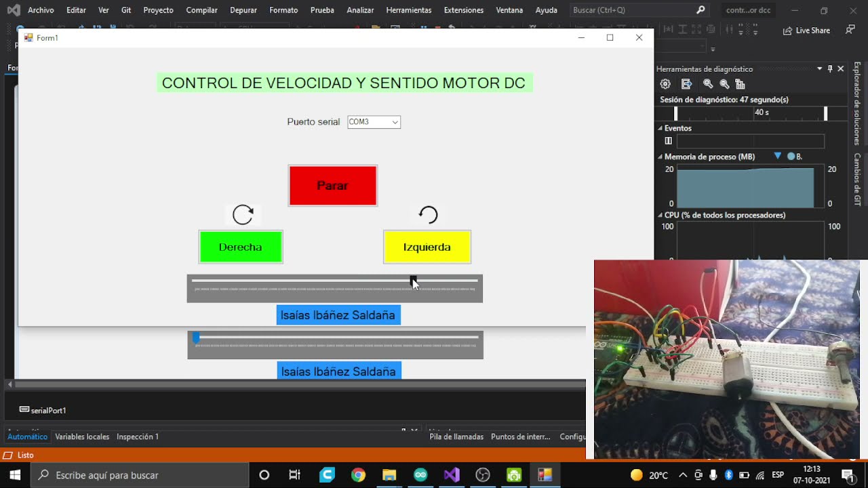Open Arduino IDE from the taskbar
This screenshot has height=488, width=868.
coord(420,475)
